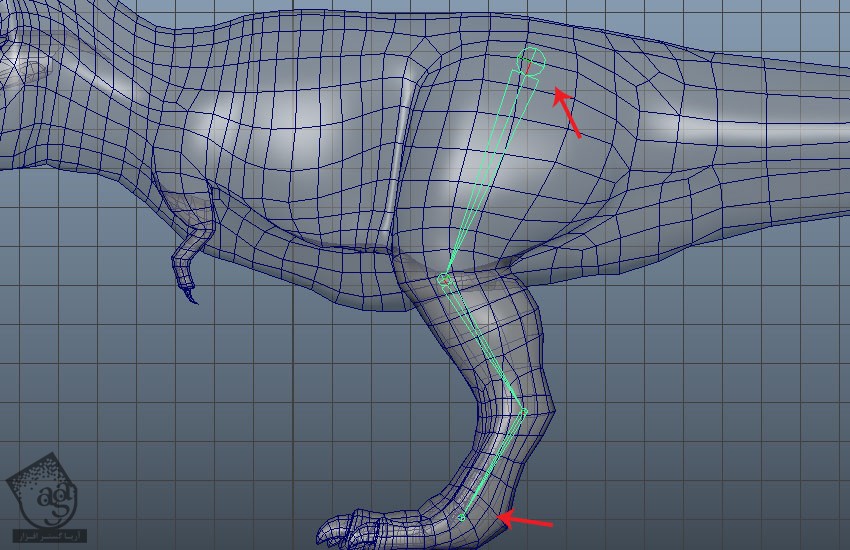This screenshot has width=850, height=550.
Task: Click the claws on the small arm
Action: tap(188, 291)
